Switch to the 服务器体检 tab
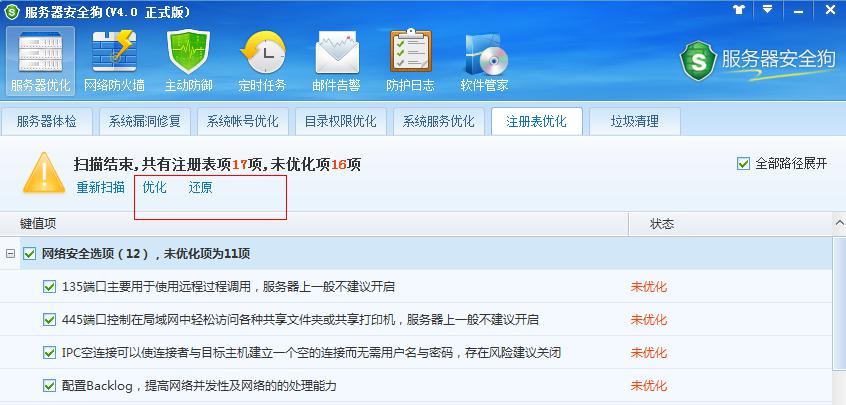This screenshot has height=405, width=846. [x=46, y=121]
